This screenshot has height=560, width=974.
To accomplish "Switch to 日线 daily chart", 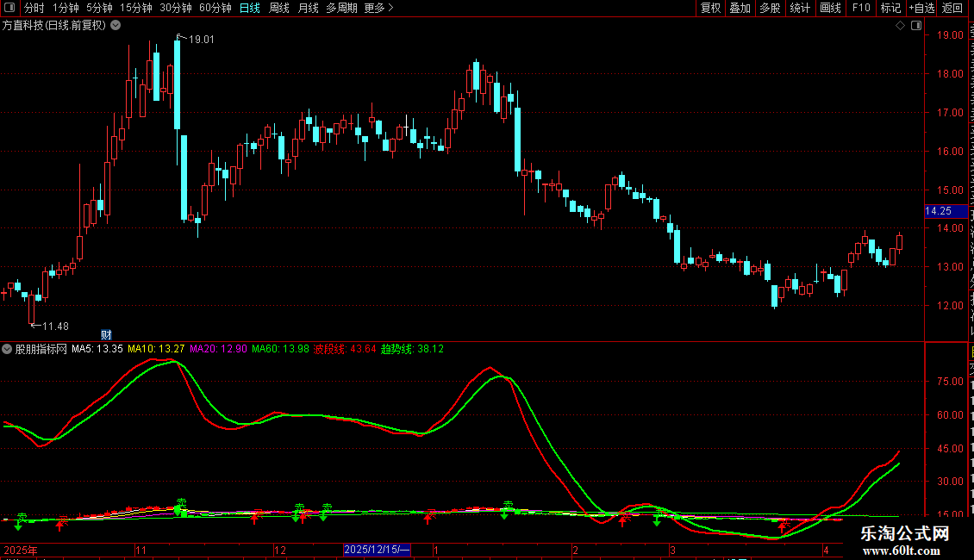I will pos(250,8).
